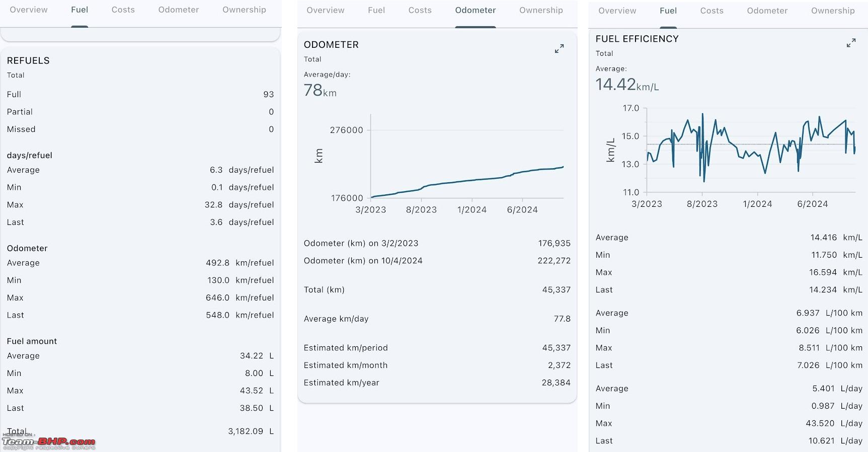
Task: Click the Total (km) 45,337 row
Action: coord(437,290)
